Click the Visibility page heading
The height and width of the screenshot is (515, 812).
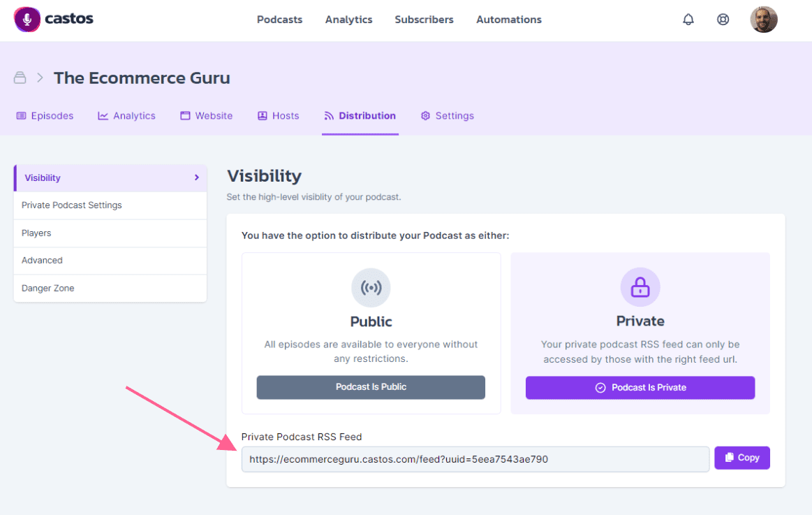[264, 175]
